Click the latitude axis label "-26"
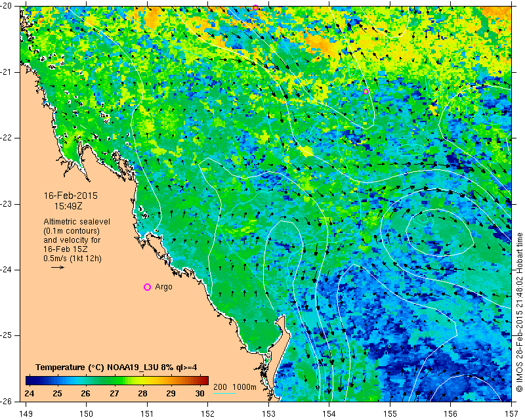The width and height of the screenshot is (525, 420). coord(6,401)
